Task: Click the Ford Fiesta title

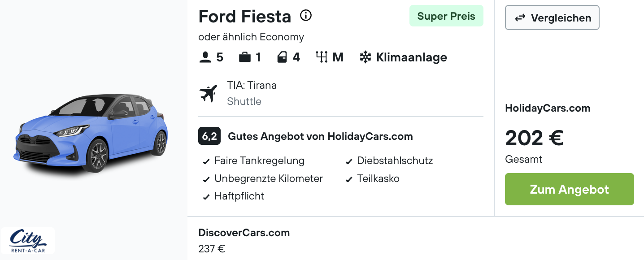Action: (245, 16)
